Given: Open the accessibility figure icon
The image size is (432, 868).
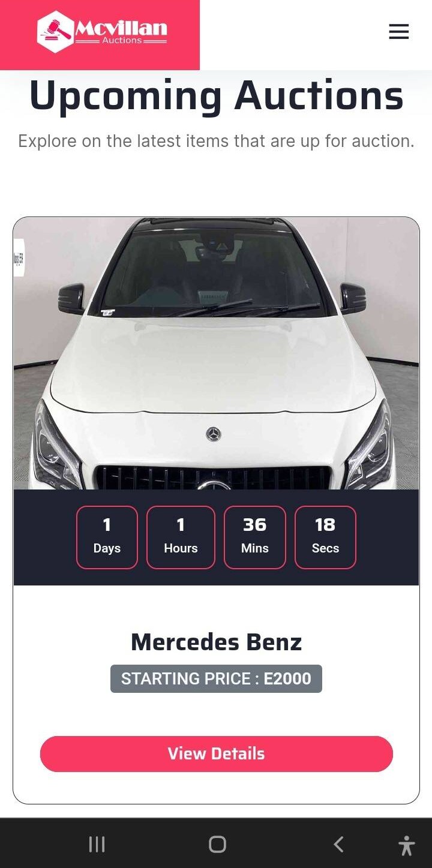Looking at the screenshot, I should [406, 845].
